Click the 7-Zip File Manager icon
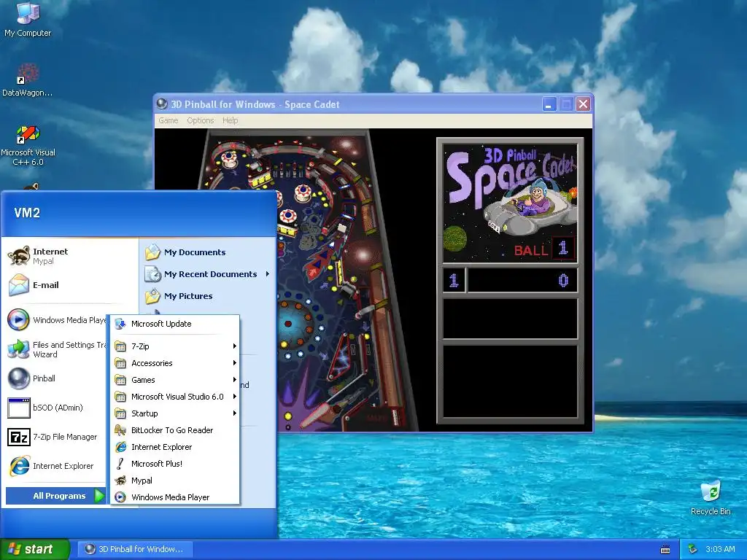Image resolution: width=747 pixels, height=560 pixels. point(19,437)
